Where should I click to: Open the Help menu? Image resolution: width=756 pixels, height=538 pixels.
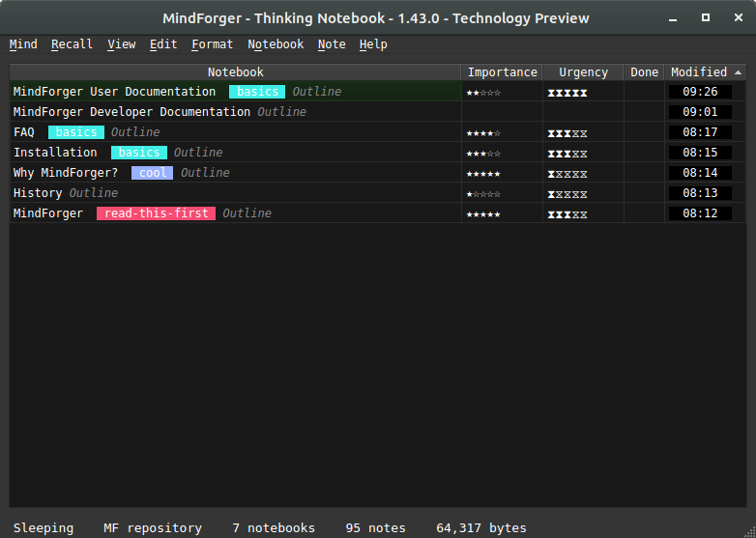tap(373, 44)
